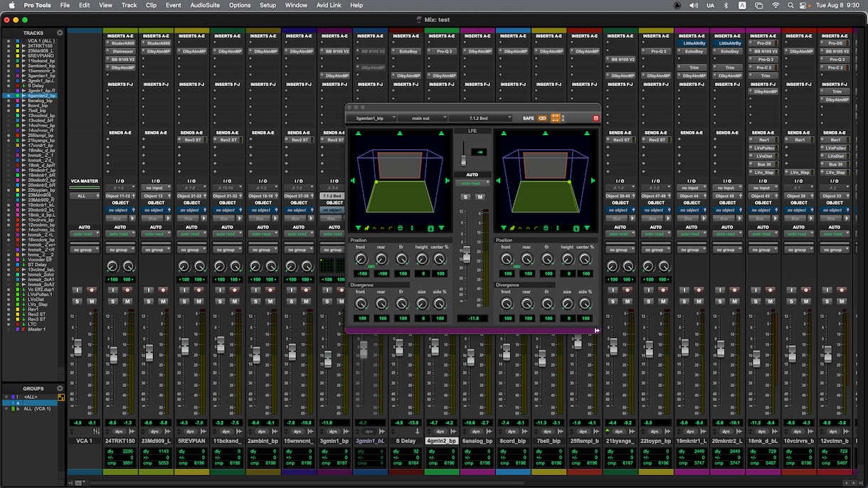Open macOS Spotlight search icon

[x=790, y=5]
